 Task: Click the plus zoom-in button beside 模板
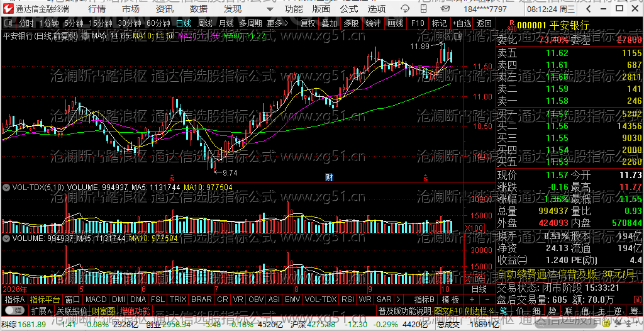point(472,300)
